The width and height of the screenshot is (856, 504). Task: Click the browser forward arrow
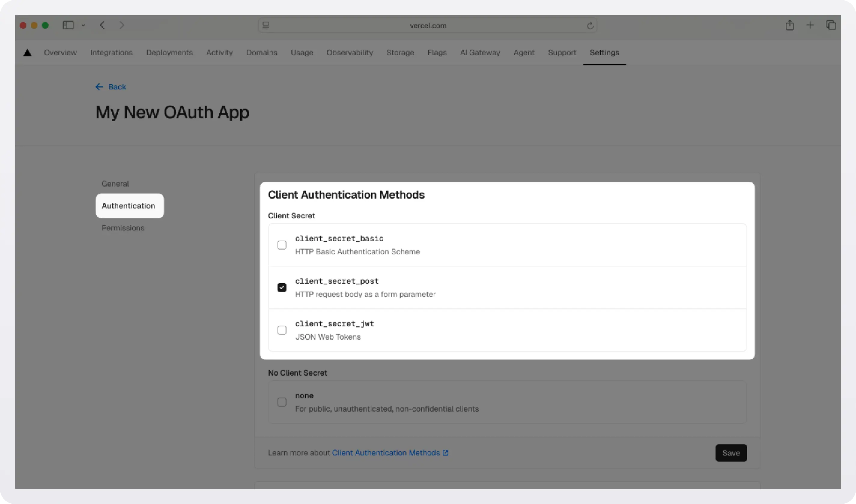pos(122,25)
